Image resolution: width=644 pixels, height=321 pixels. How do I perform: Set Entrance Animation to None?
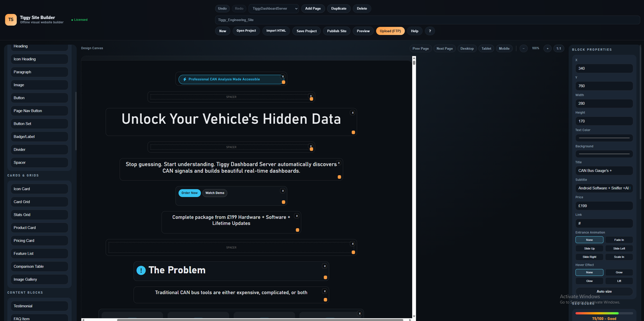tap(589, 240)
